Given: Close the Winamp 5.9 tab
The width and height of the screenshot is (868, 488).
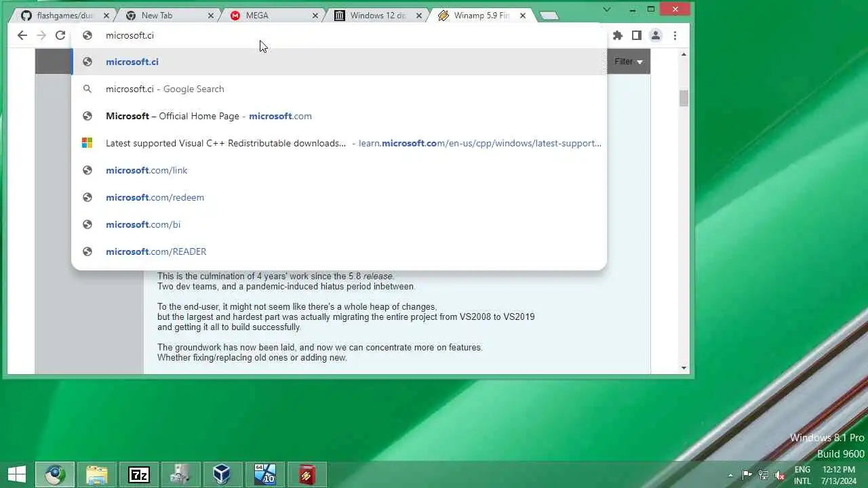Looking at the screenshot, I should [522, 16].
